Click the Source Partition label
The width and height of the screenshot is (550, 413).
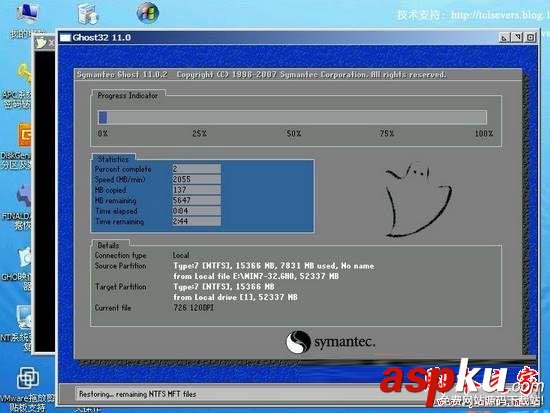(120, 266)
